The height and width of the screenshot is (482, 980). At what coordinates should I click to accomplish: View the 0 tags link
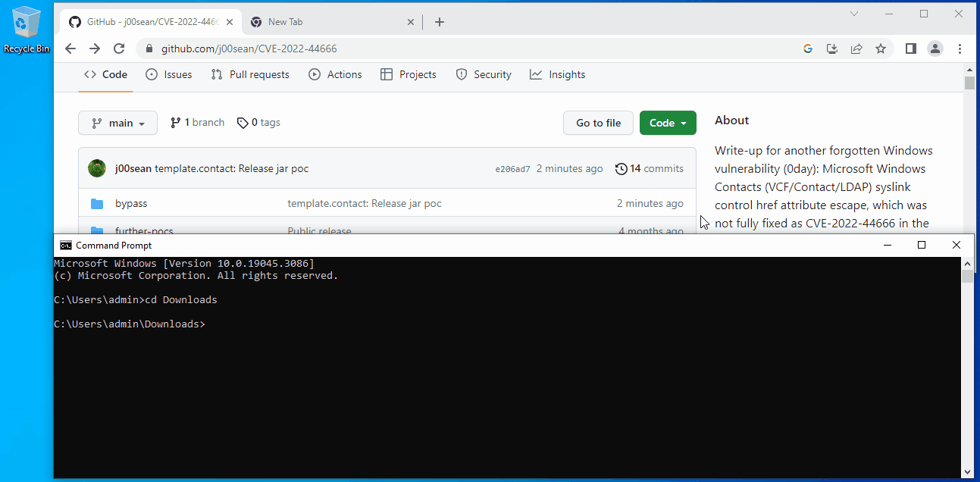[x=258, y=122]
